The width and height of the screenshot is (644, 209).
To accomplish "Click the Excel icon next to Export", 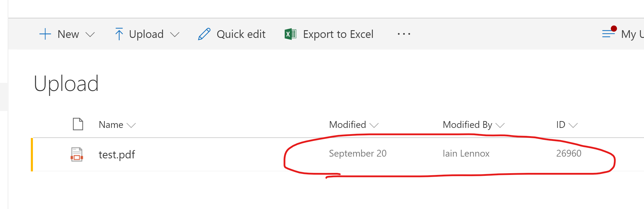I will click(x=290, y=34).
